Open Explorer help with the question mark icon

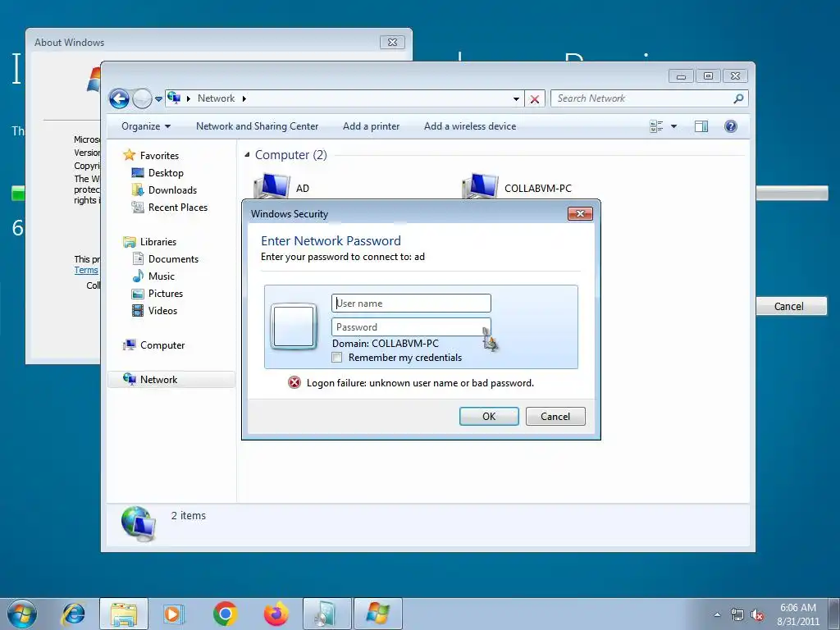[x=731, y=126]
